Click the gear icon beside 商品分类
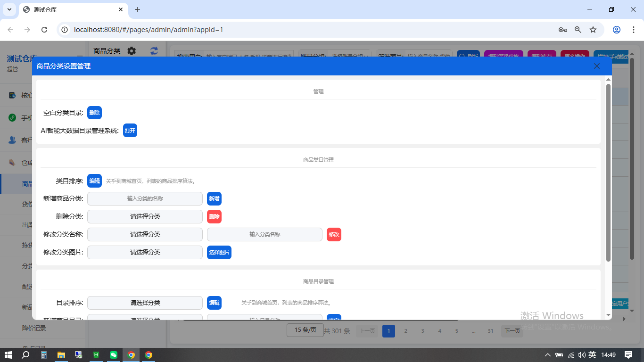644x362 pixels. (132, 51)
